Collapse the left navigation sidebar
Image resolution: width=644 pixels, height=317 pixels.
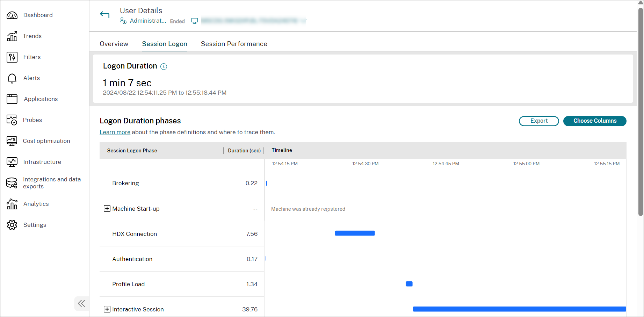coord(81,303)
